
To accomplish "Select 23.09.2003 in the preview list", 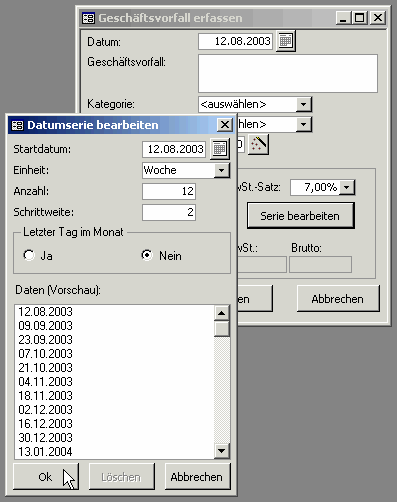I will point(114,340).
